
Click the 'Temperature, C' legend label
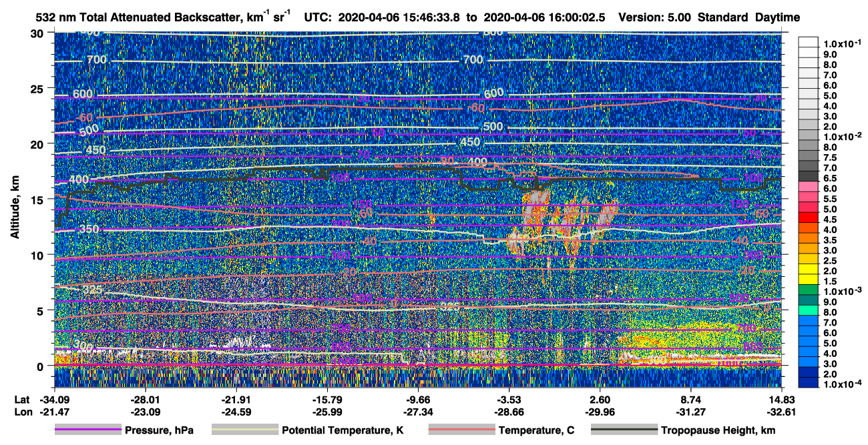[x=535, y=430]
